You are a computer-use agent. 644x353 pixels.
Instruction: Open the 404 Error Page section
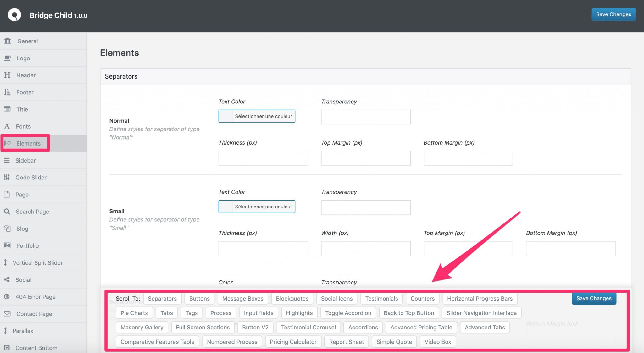pos(35,297)
